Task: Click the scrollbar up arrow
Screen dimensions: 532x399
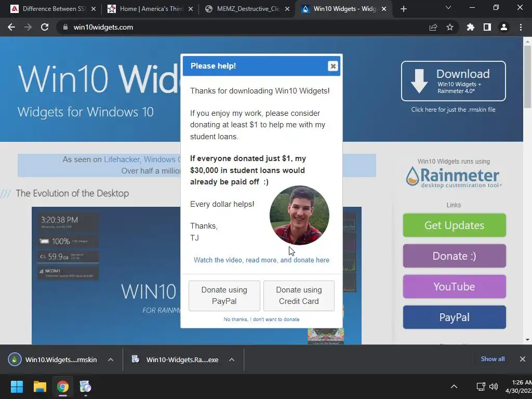Action: tap(527, 42)
